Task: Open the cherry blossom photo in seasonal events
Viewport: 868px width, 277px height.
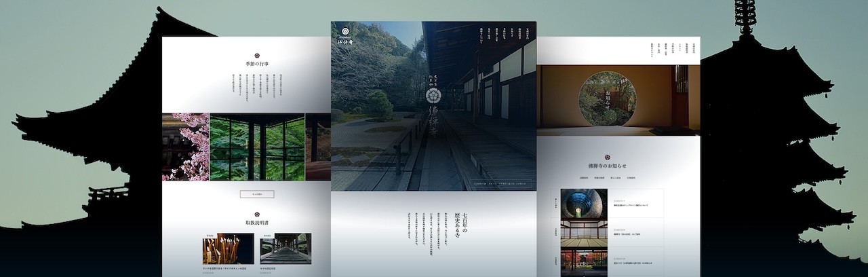Action: coord(185,147)
